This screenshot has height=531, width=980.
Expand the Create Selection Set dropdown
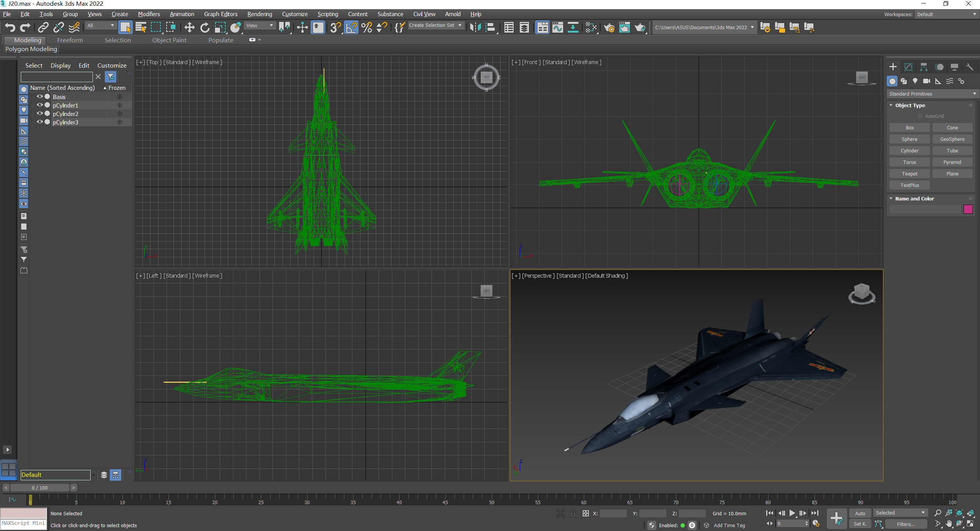pyautogui.click(x=459, y=25)
